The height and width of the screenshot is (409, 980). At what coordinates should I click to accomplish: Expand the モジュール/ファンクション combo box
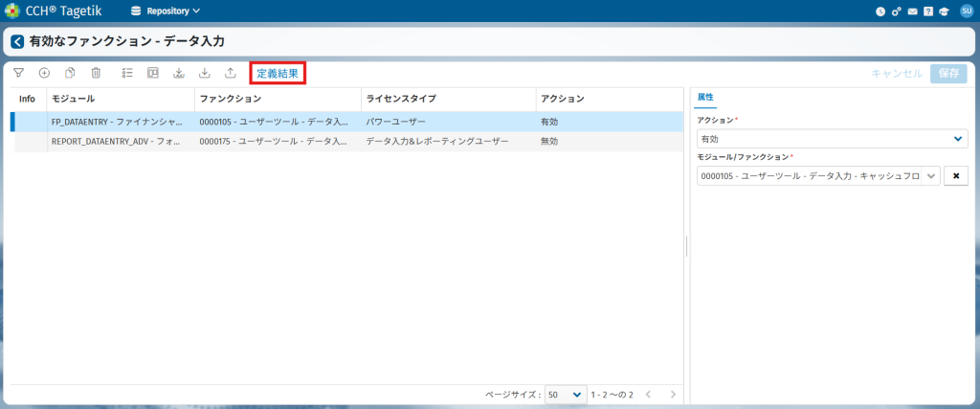pyautogui.click(x=931, y=176)
